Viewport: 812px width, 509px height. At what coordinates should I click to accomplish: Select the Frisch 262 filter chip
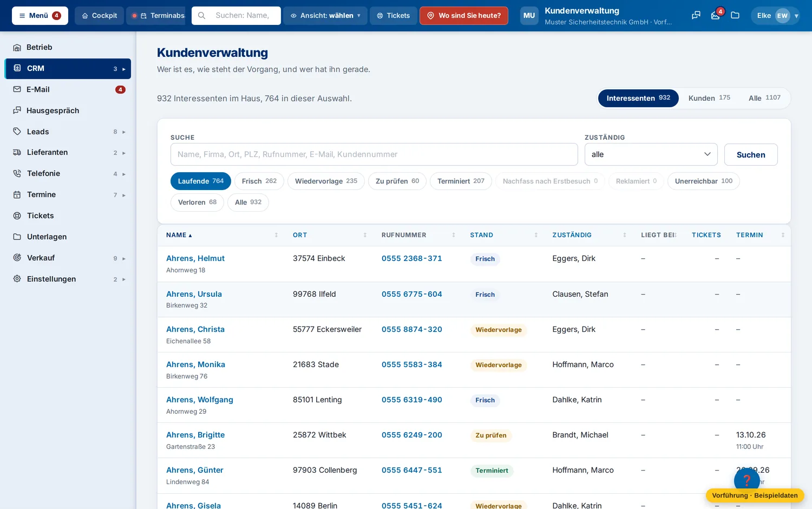click(259, 181)
